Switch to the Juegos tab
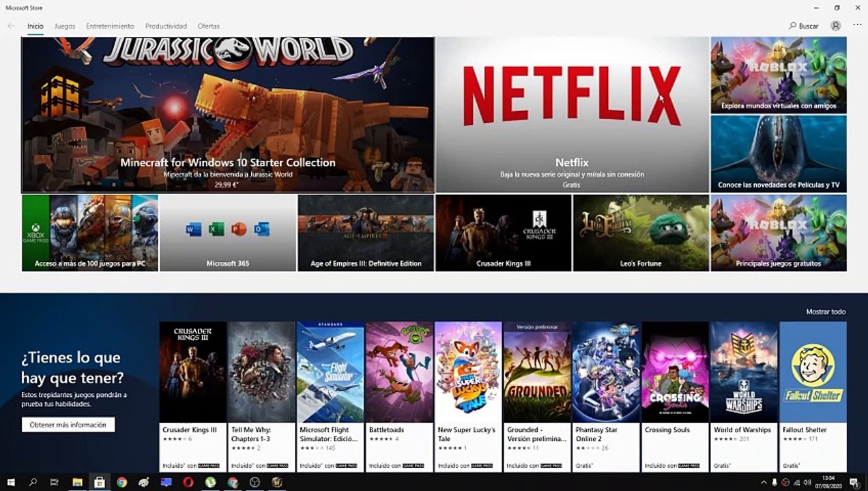Viewport: 868px width, 491px height. click(65, 26)
